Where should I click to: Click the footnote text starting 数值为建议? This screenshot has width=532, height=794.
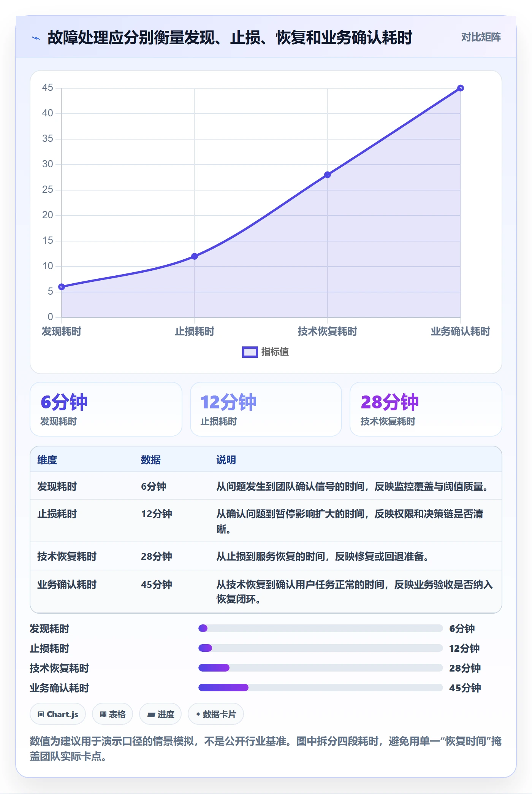[x=266, y=749]
